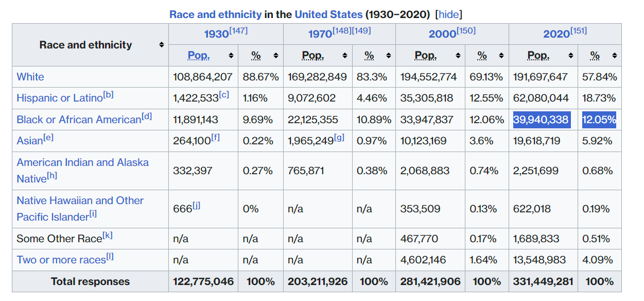Open the Black or African American link

79,120
